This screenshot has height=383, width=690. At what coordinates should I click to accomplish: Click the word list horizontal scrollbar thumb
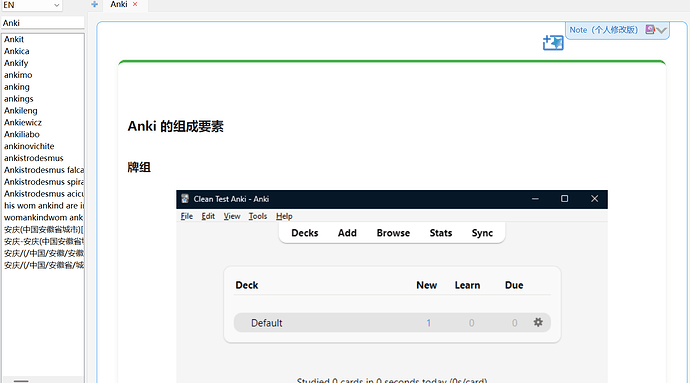(21, 380)
